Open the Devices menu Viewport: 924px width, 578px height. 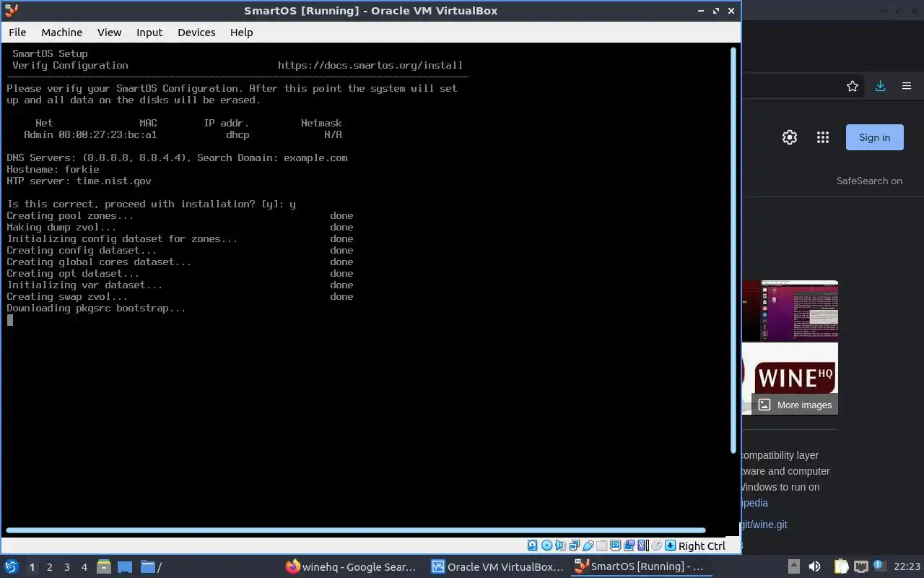[196, 32]
